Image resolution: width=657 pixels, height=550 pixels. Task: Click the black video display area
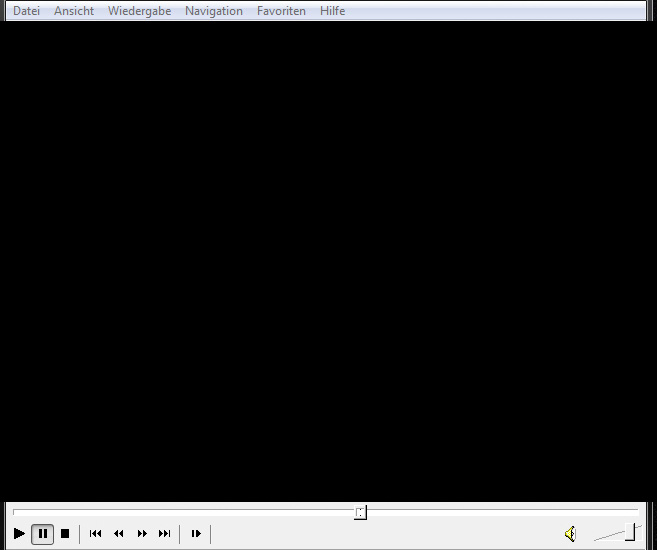(x=328, y=260)
